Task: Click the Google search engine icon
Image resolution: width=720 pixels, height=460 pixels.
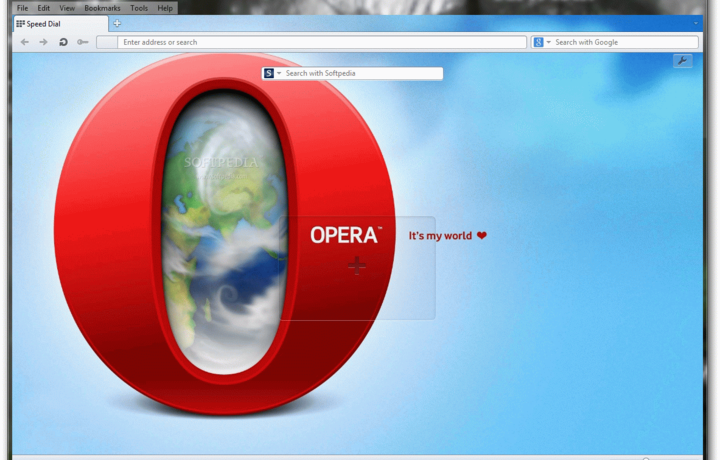Action: [538, 42]
